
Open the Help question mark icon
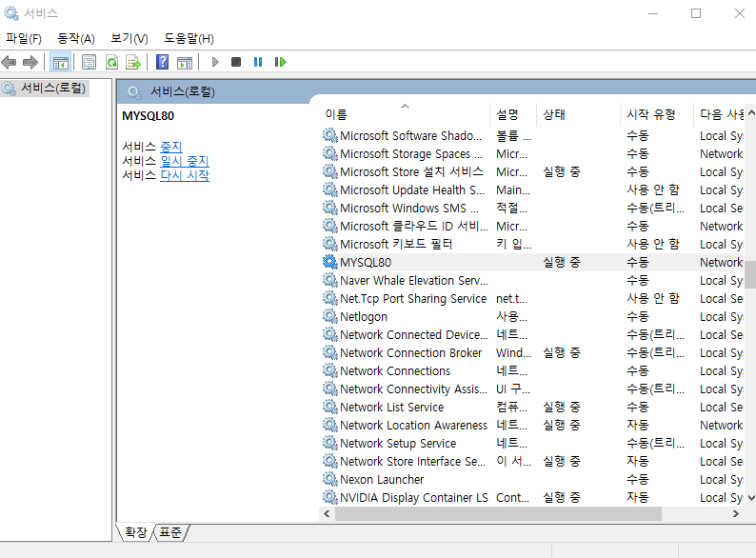pyautogui.click(x=163, y=62)
